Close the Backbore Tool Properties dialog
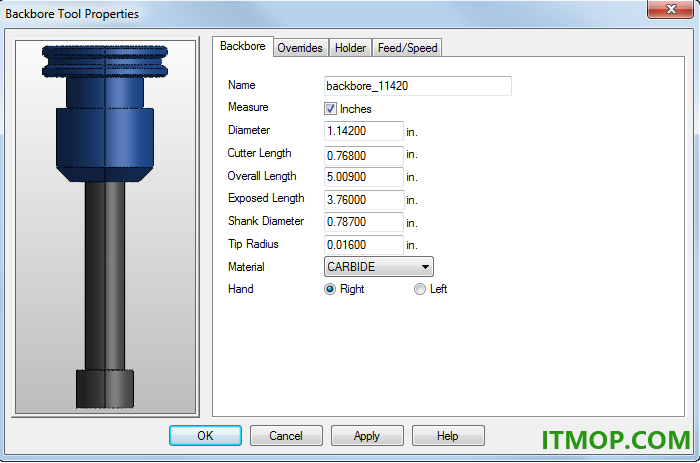The width and height of the screenshot is (700, 463). pos(671,9)
